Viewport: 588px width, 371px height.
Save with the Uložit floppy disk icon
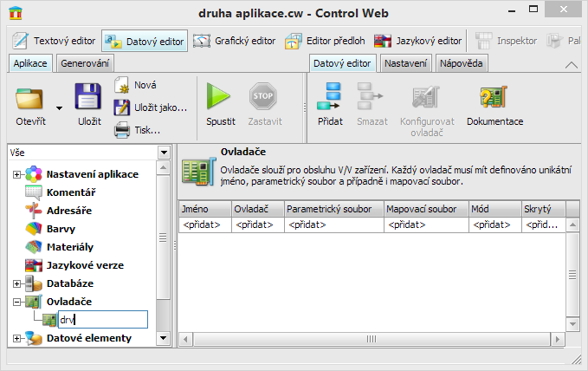point(88,100)
